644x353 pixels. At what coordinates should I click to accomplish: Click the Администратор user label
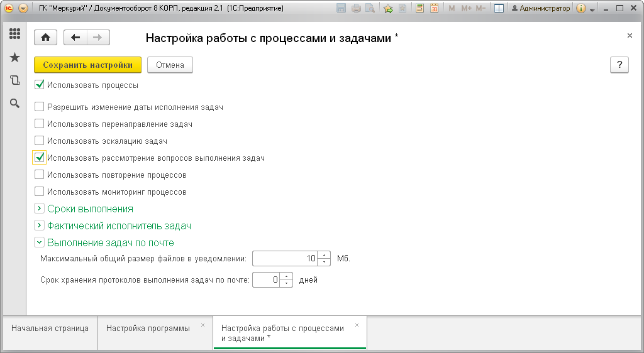click(541, 8)
